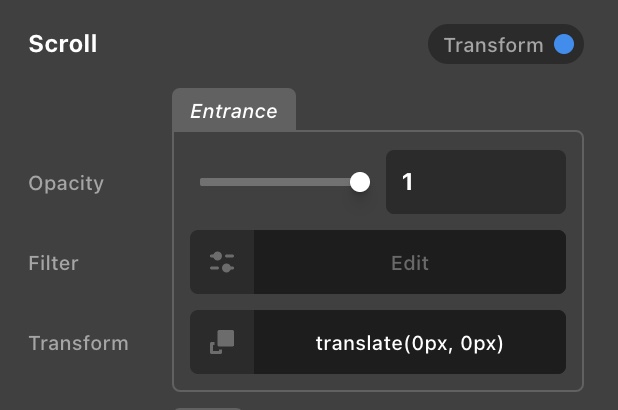Click the blue indicator dot beside Transform
The width and height of the screenshot is (618, 410).
click(x=564, y=45)
